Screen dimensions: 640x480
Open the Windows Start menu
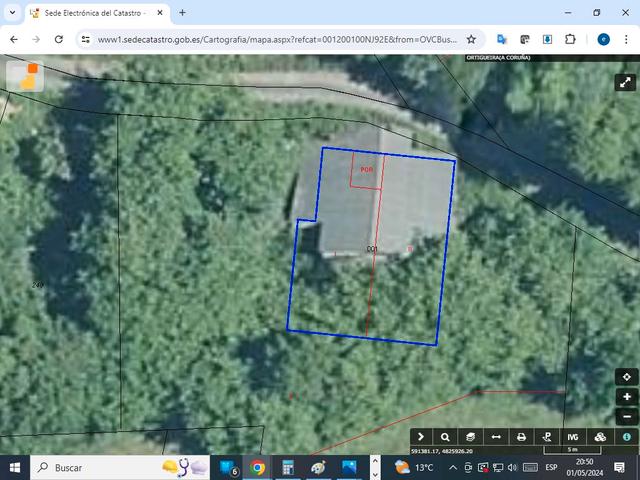pyautogui.click(x=15, y=467)
